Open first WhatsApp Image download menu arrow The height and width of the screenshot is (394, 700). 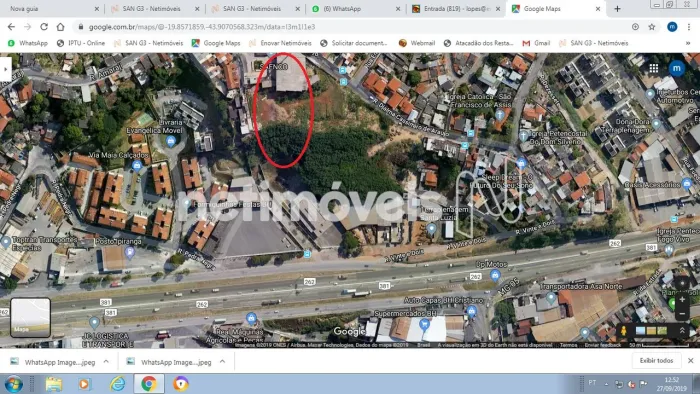coord(106,362)
